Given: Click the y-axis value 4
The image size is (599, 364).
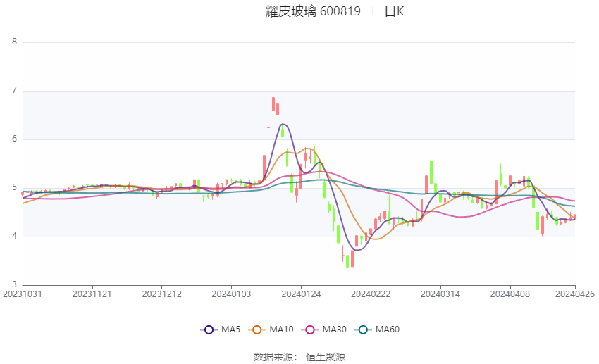Looking at the screenshot, I should point(15,236).
